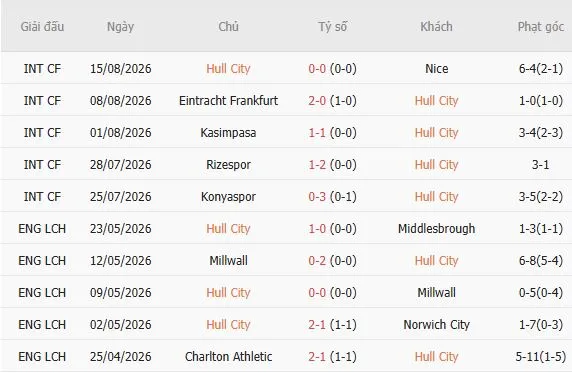The height and width of the screenshot is (373, 572).
Task: Click Konyaspor team name
Action: tap(228, 197)
